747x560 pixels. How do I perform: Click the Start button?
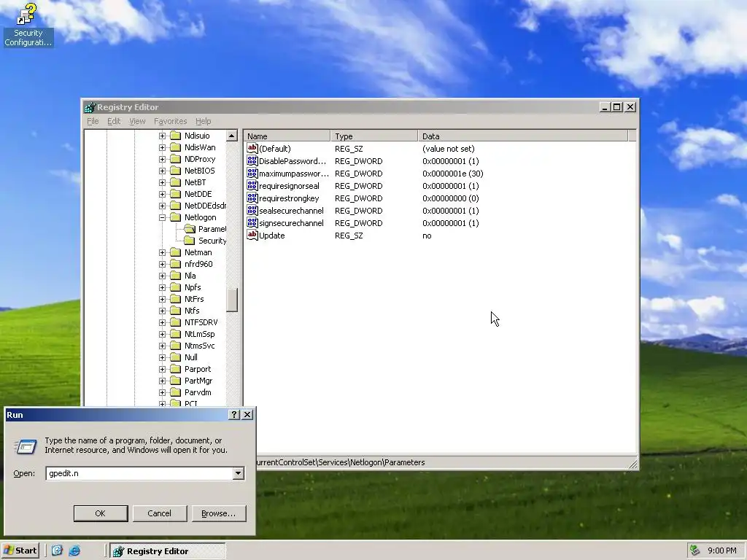20,551
